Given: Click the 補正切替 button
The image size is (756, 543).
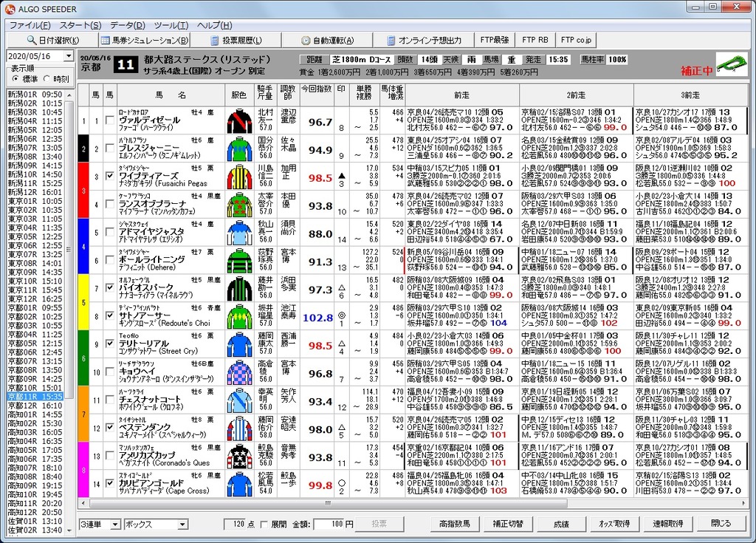Looking at the screenshot, I should tap(508, 524).
